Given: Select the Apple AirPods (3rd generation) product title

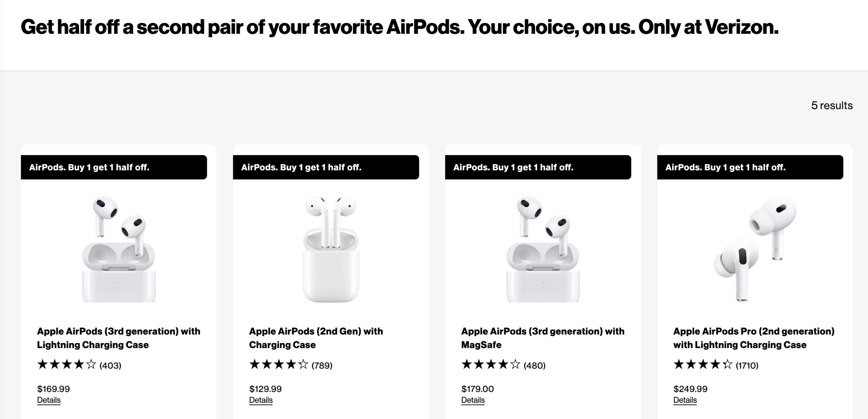Looking at the screenshot, I should click(119, 338).
